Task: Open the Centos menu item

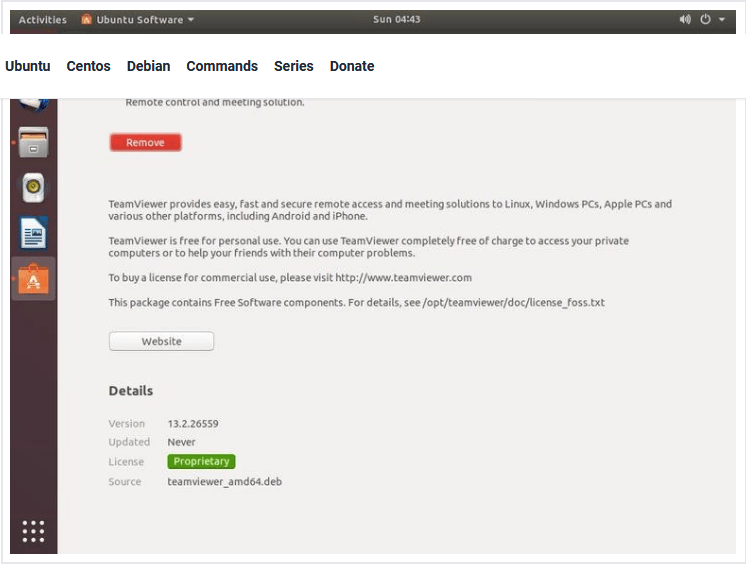Action: (x=88, y=66)
